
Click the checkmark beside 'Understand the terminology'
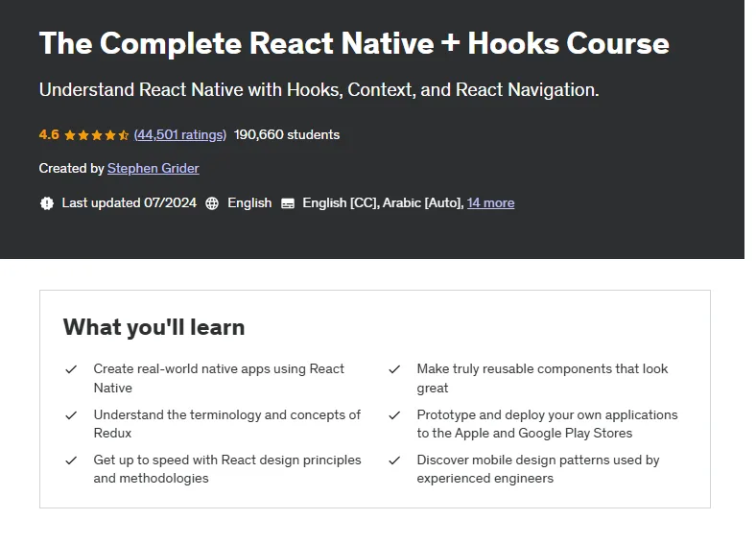[71, 415]
